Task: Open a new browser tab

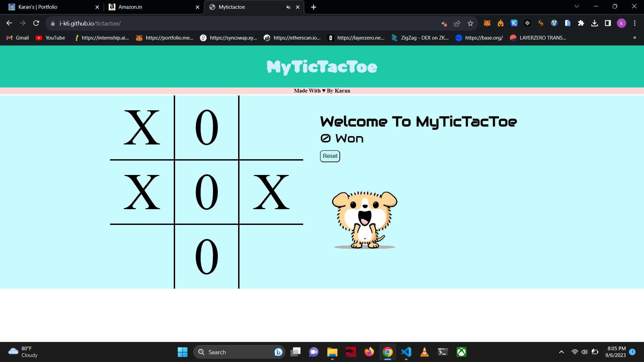Action: (314, 7)
